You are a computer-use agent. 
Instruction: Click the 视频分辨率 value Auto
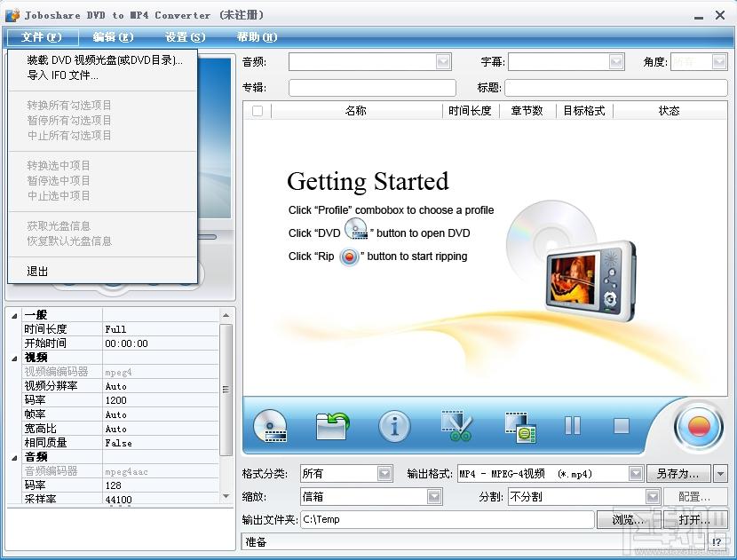coord(161,386)
